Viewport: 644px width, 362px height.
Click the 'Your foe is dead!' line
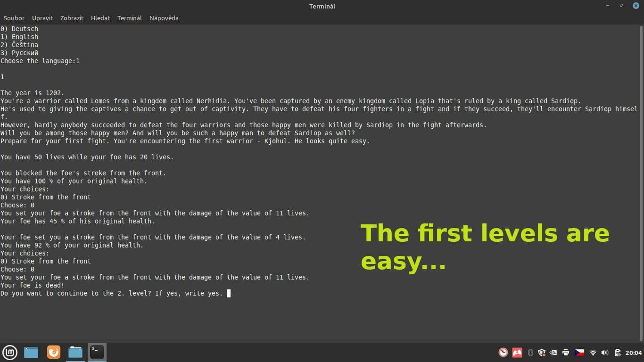tap(33, 285)
